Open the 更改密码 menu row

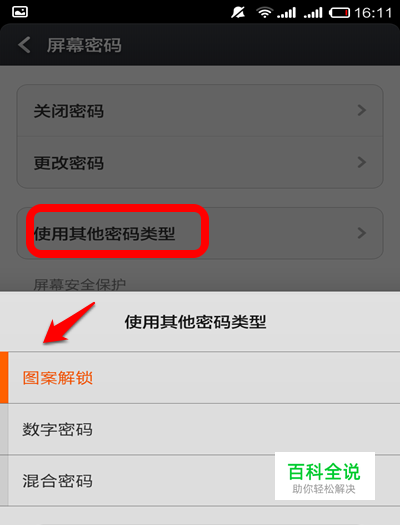(200, 163)
